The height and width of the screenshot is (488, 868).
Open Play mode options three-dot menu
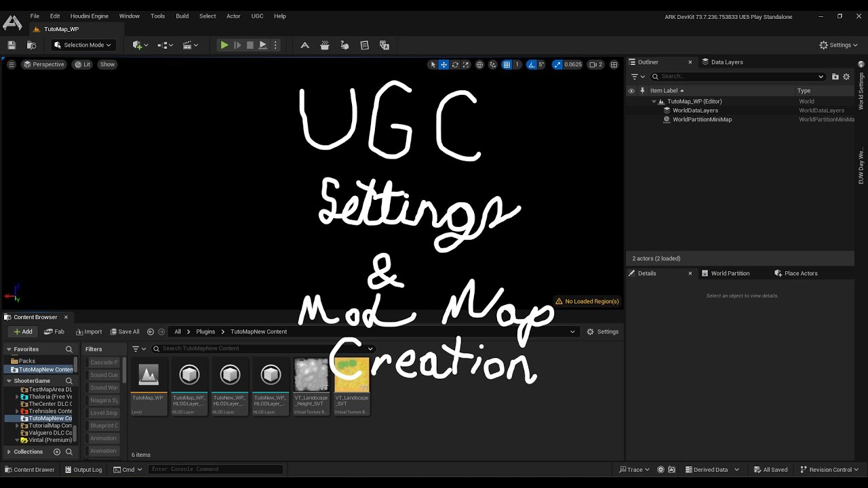[x=275, y=45]
